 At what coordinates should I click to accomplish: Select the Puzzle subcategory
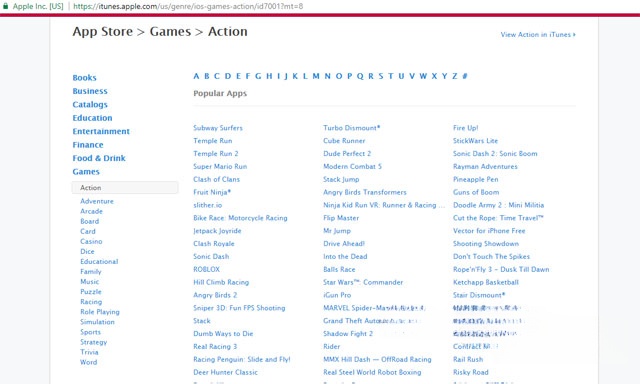pyautogui.click(x=91, y=292)
